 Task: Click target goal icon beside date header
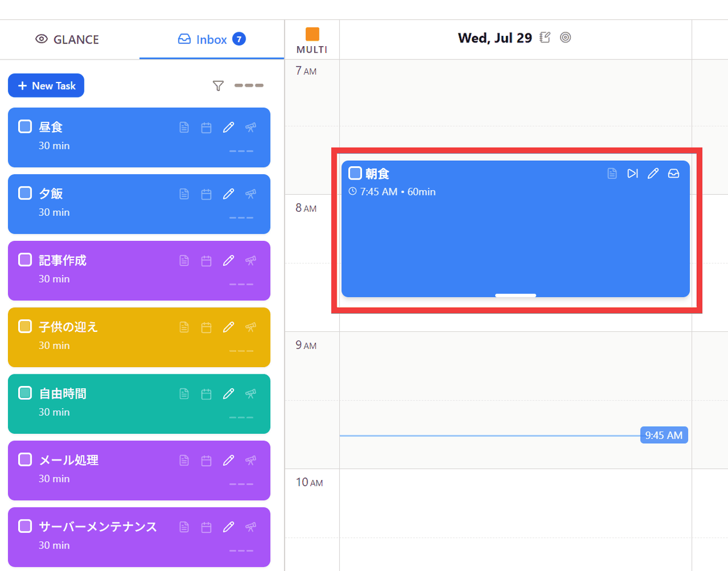[x=565, y=38]
